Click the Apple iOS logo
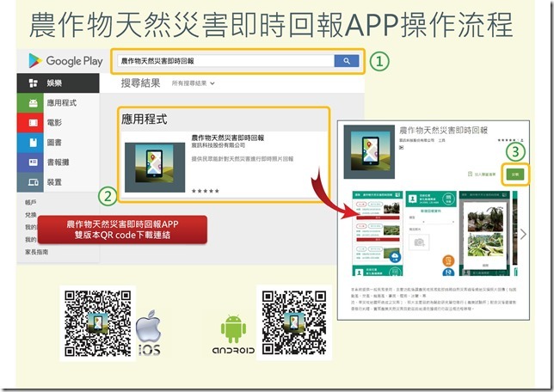 (149, 332)
